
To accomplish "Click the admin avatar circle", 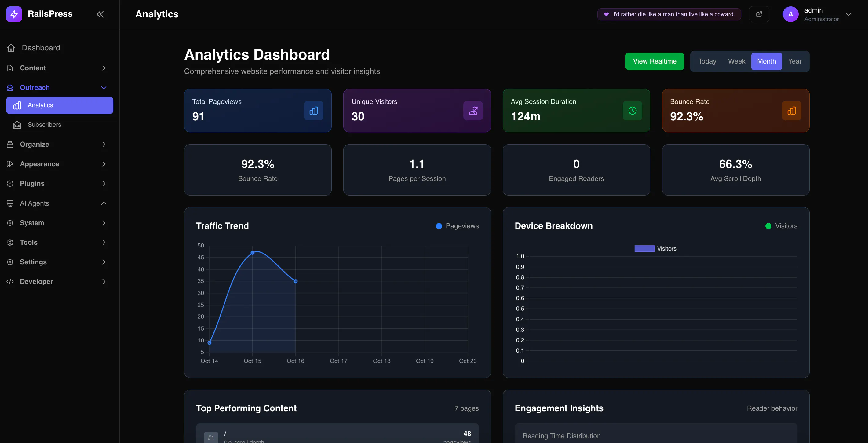I will coord(790,14).
